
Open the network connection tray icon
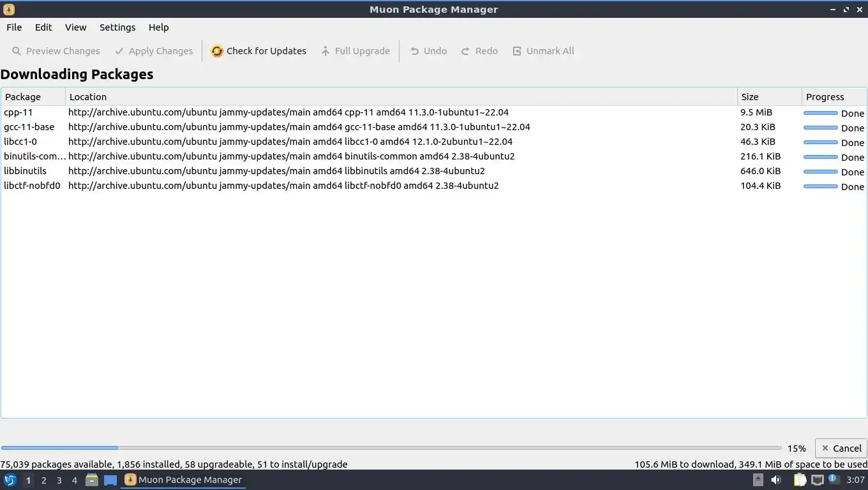click(818, 480)
